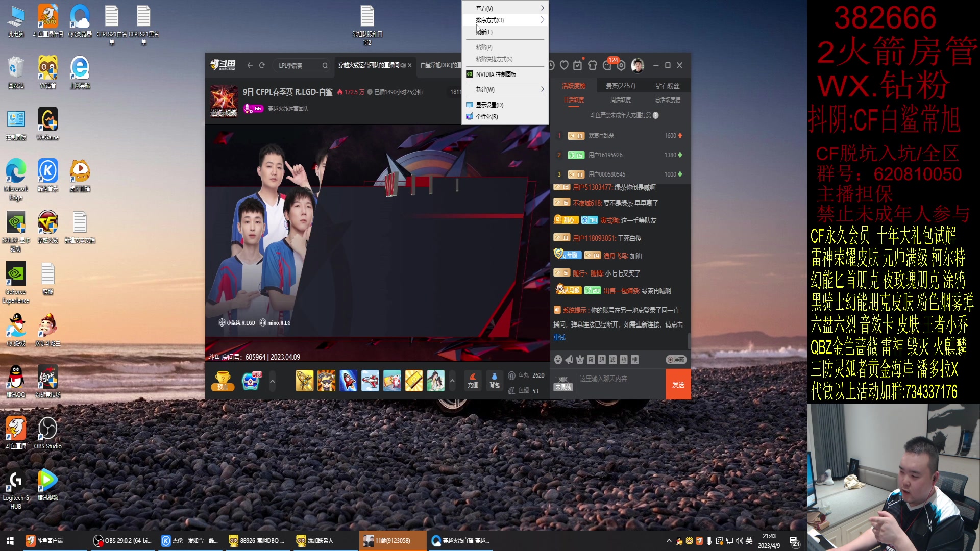
Task: Click the back arrow in Douyu header
Action: [x=250, y=65]
